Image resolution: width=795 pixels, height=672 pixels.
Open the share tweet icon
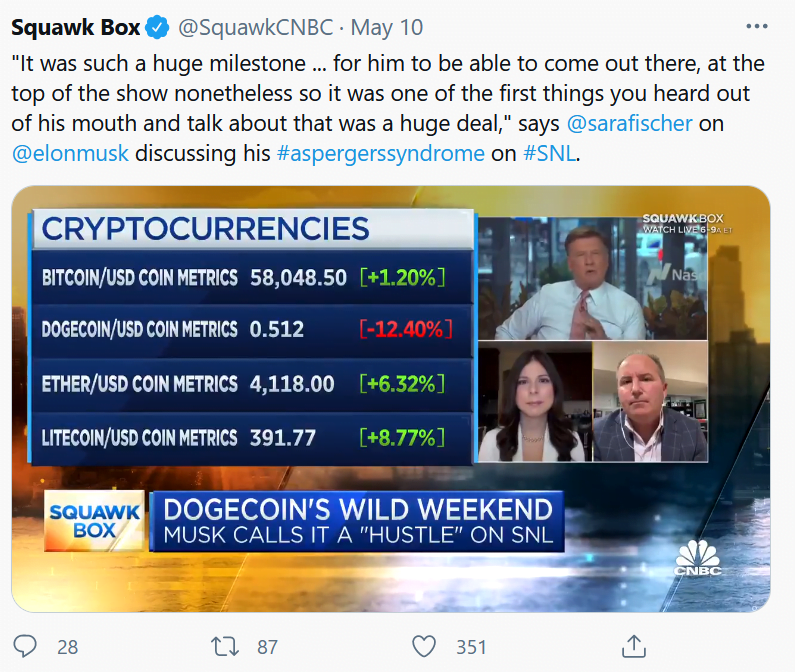tap(631, 646)
